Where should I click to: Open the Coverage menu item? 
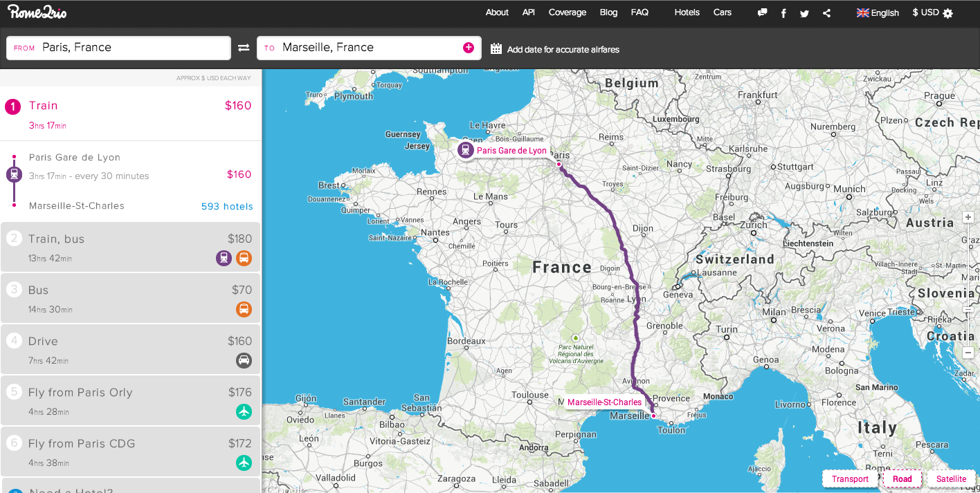click(567, 12)
